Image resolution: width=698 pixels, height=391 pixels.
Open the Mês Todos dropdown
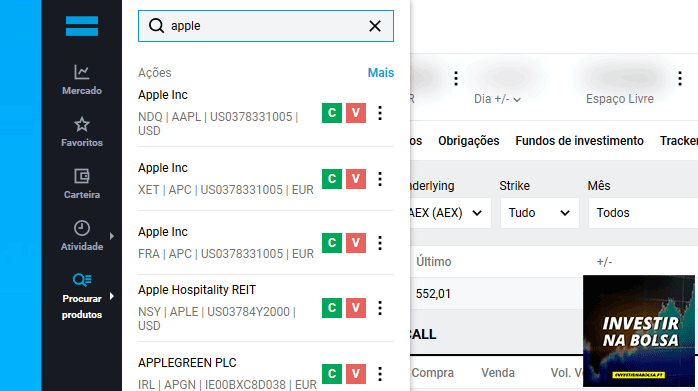[643, 213]
